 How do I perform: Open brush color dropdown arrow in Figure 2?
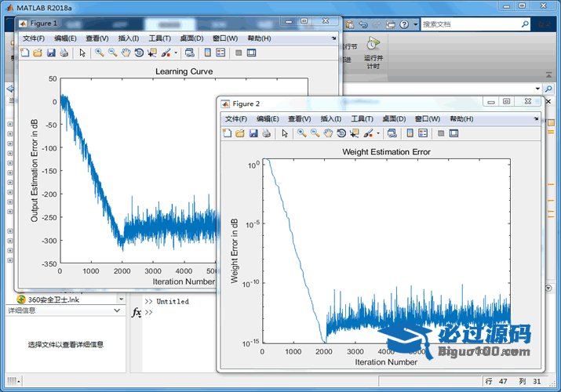pyautogui.click(x=378, y=133)
